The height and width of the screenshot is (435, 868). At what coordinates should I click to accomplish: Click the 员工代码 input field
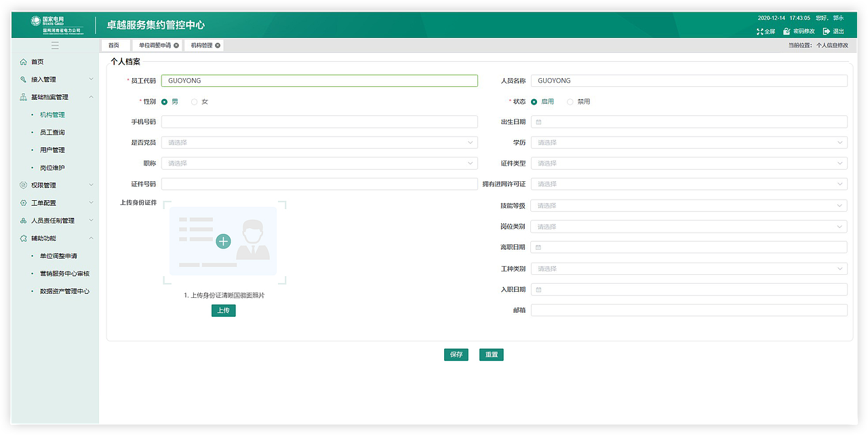point(319,81)
